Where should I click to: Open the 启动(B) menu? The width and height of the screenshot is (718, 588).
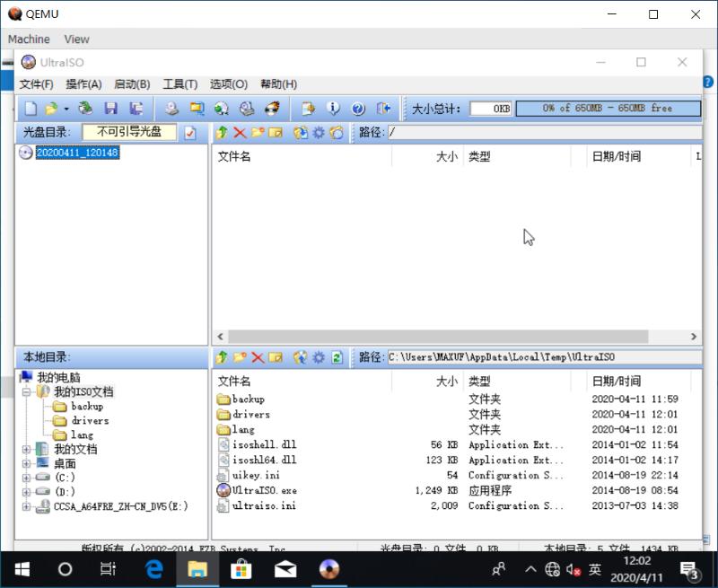coord(131,83)
